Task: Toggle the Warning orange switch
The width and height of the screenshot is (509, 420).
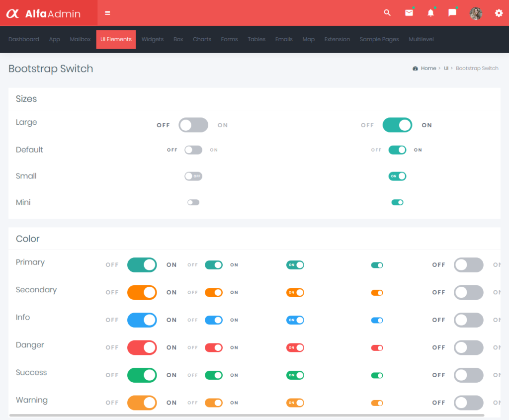Action: coord(142,403)
